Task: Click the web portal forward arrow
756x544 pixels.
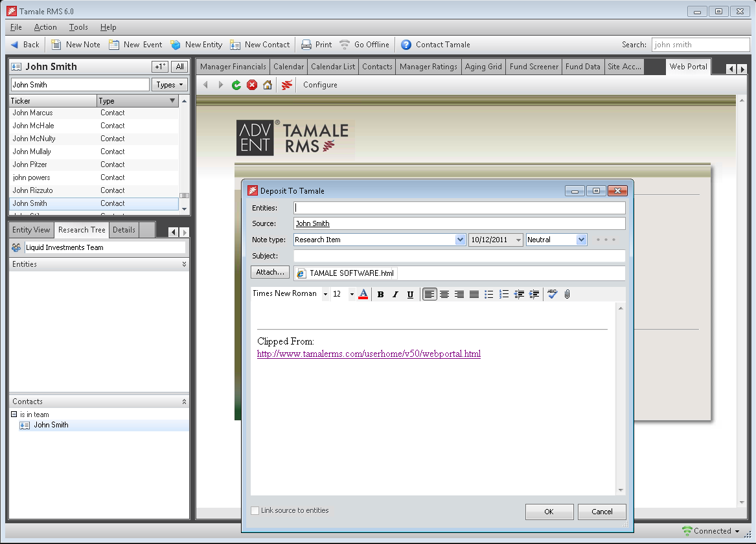Action: tap(221, 85)
